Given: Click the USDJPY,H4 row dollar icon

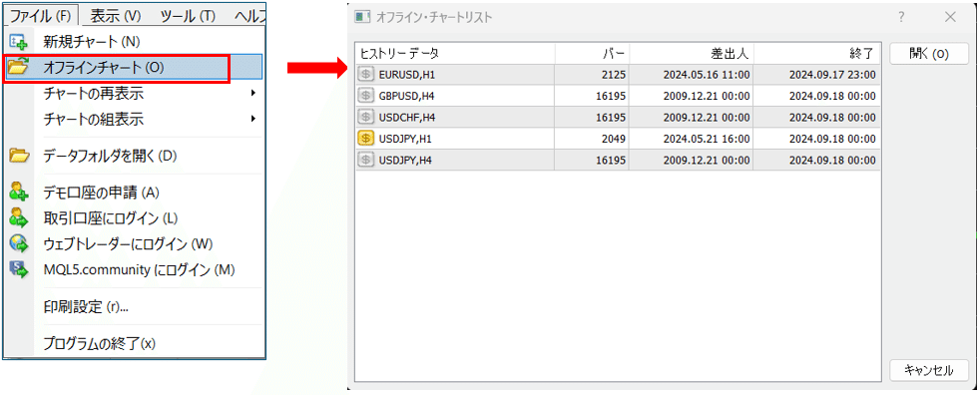Looking at the screenshot, I should click(x=365, y=160).
